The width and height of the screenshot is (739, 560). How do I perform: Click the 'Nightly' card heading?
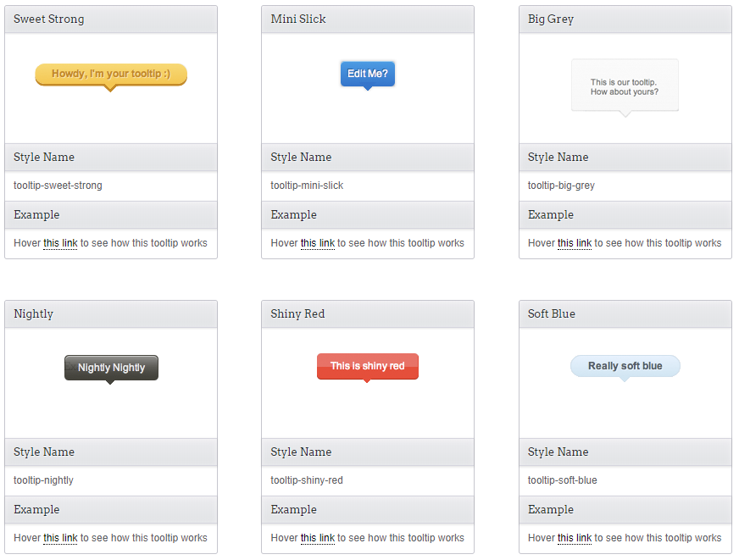tap(111, 314)
